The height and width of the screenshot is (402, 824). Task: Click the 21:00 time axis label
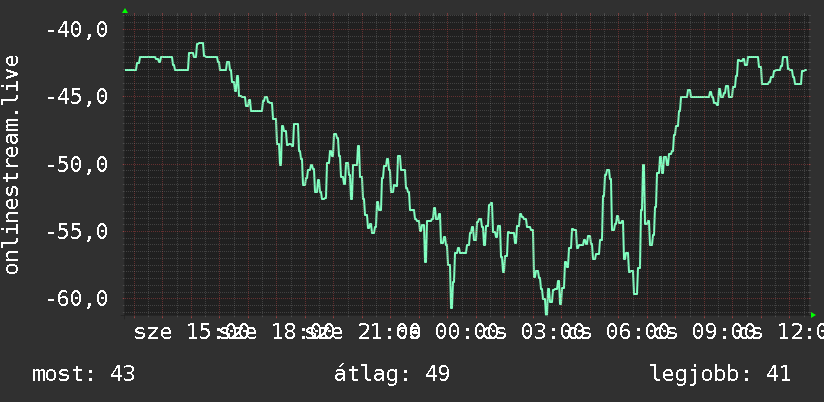click(389, 332)
